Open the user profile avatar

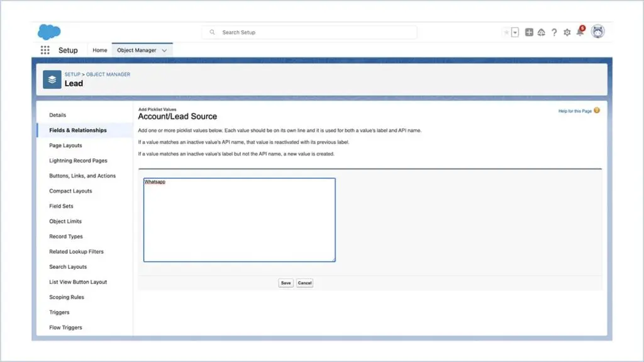tap(597, 31)
